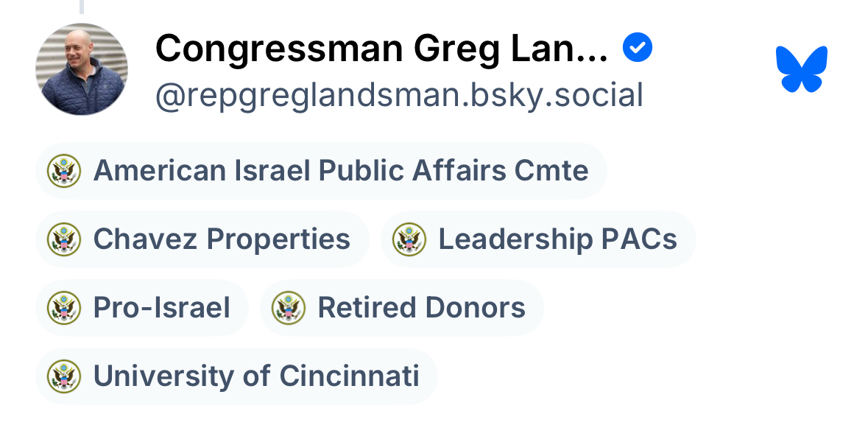The image size is (868, 425).
Task: Select the American Israel Public Affairs Cmte label
Action: [x=341, y=171]
